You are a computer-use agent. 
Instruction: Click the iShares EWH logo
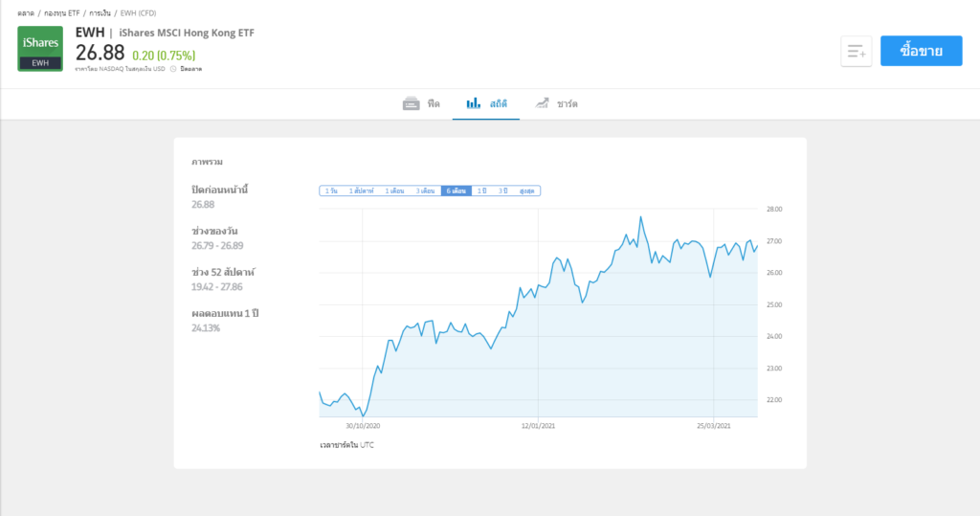tap(40, 49)
